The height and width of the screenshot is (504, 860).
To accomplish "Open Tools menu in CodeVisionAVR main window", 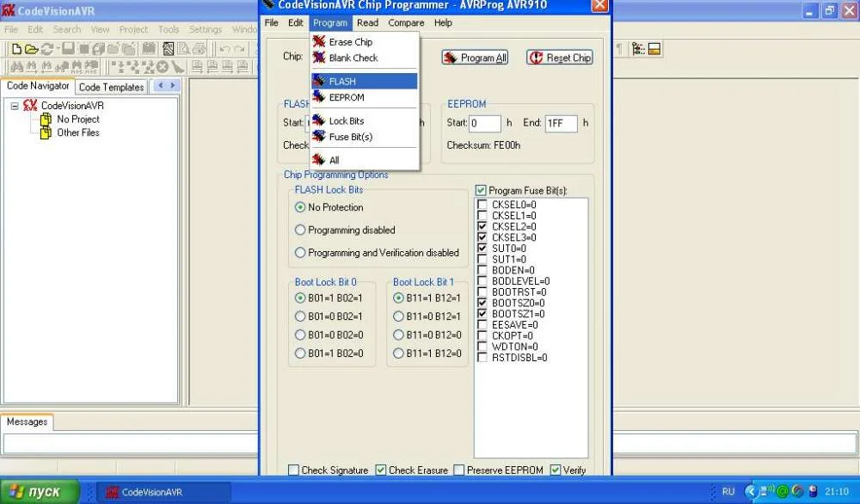I will [169, 29].
